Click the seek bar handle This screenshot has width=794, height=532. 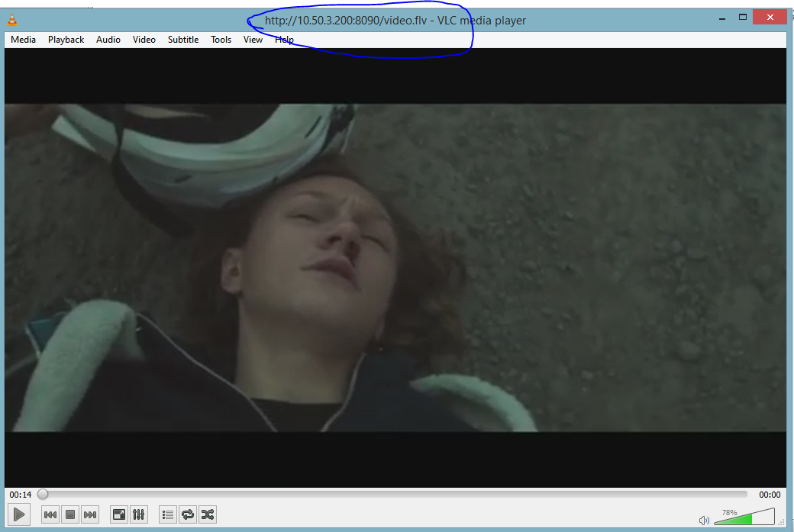coord(43,494)
